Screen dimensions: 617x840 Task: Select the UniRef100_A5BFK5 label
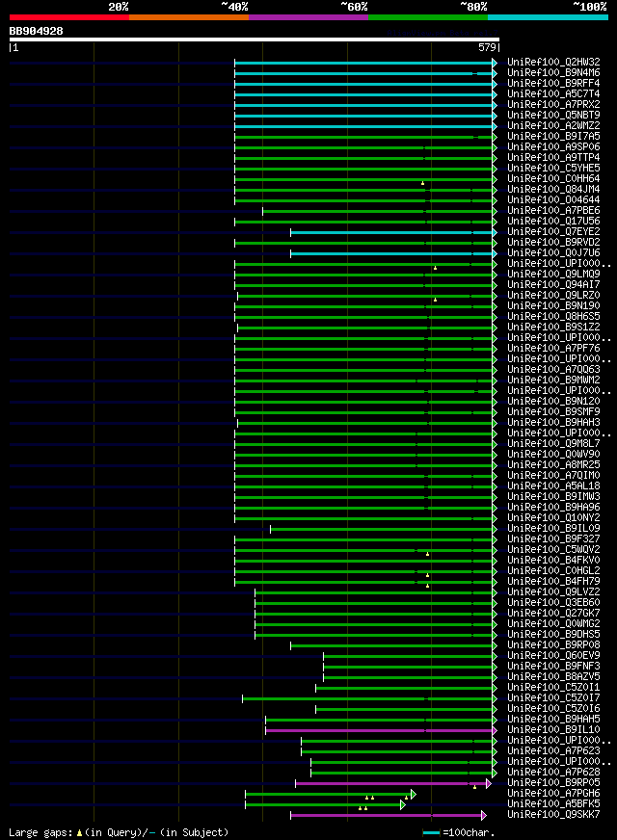point(553,804)
